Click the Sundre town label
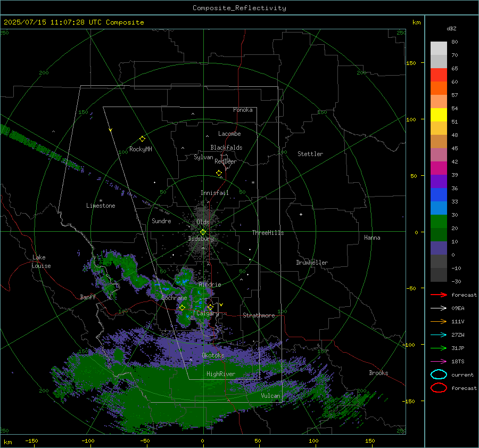The width and height of the screenshot is (479, 448). coord(161,221)
